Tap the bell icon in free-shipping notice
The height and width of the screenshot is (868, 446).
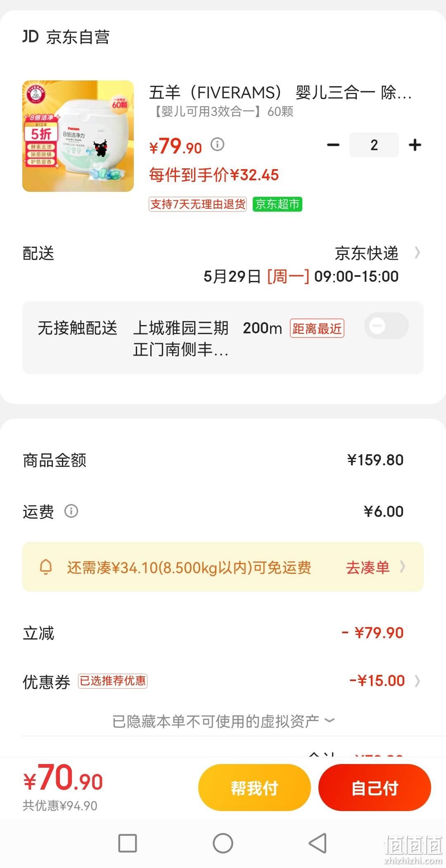pos(46,567)
